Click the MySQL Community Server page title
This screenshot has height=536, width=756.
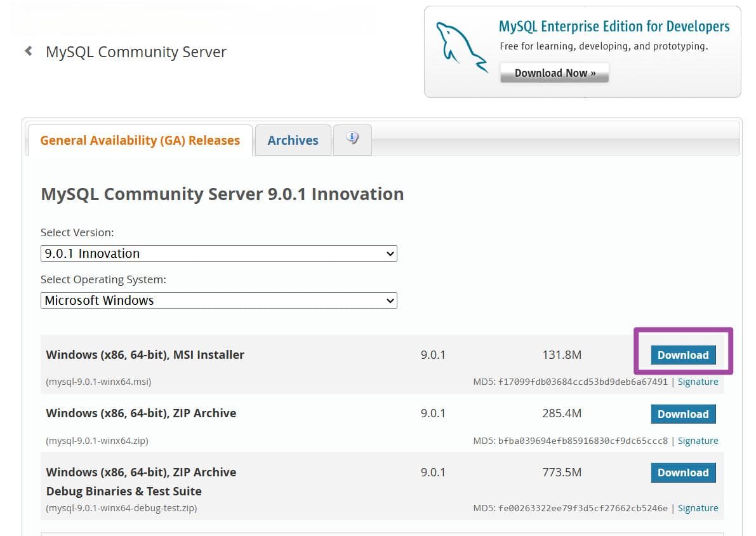coord(136,51)
